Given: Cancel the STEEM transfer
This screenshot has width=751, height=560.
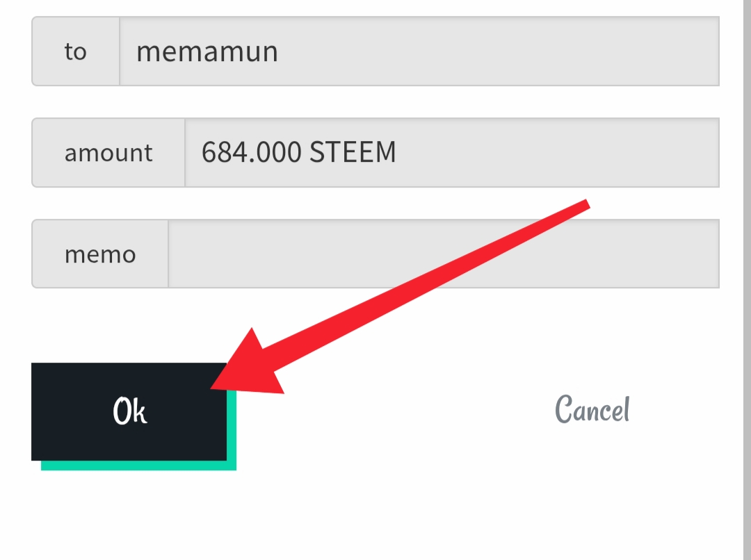Looking at the screenshot, I should pyautogui.click(x=592, y=409).
